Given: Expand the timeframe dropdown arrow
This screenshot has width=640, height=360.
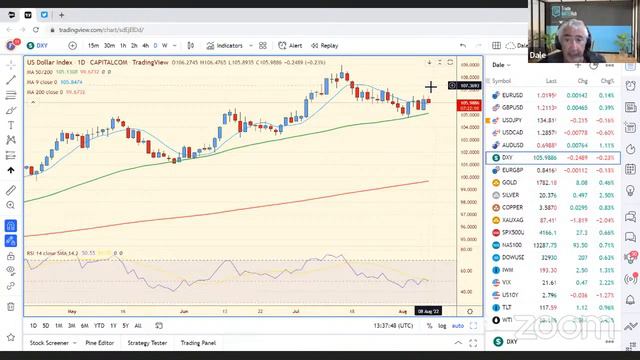Looking at the screenshot, I should (174, 46).
